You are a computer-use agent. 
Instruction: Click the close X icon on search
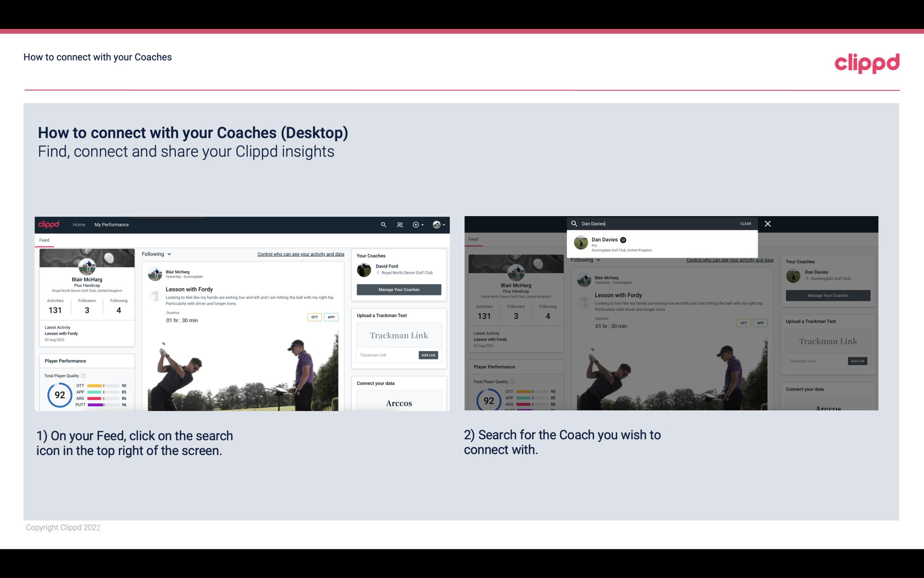(767, 223)
